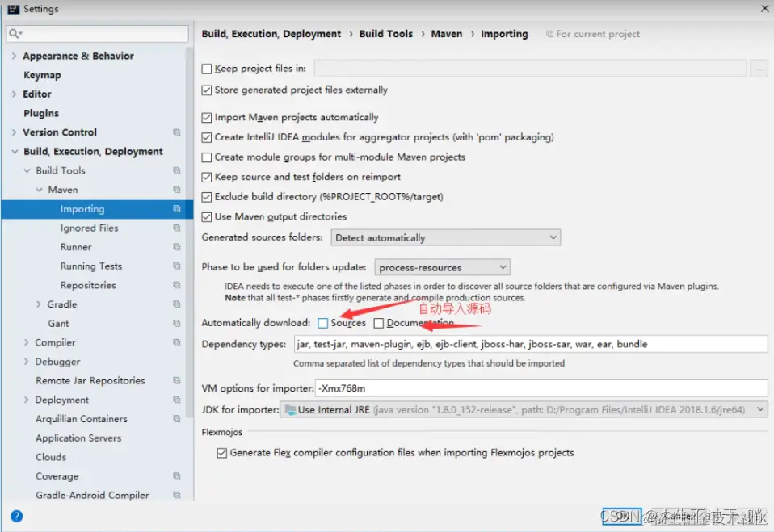The width and height of the screenshot is (774, 532).
Task: Select Plugins in settings tree
Action: (x=41, y=113)
